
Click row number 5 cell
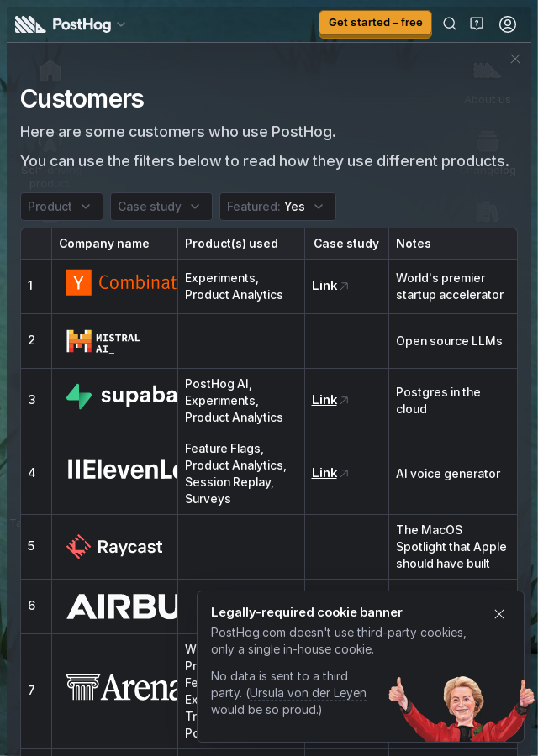[x=36, y=547]
